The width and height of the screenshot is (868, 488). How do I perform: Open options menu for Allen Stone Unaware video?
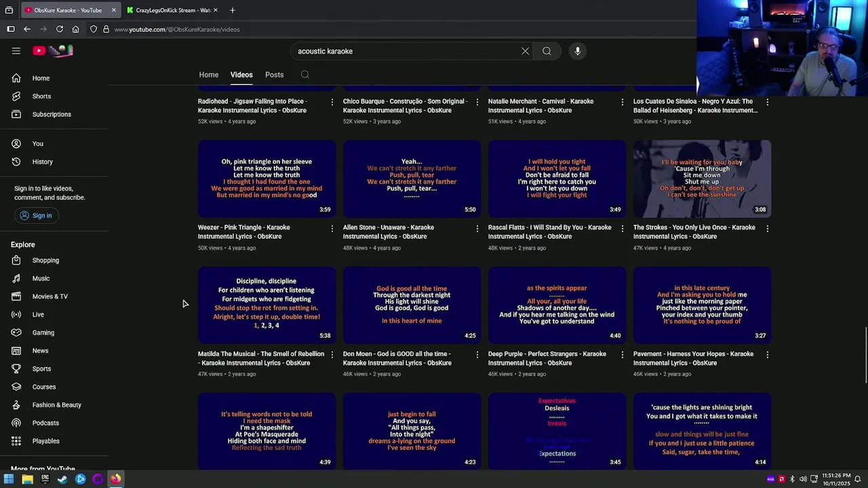477,229
